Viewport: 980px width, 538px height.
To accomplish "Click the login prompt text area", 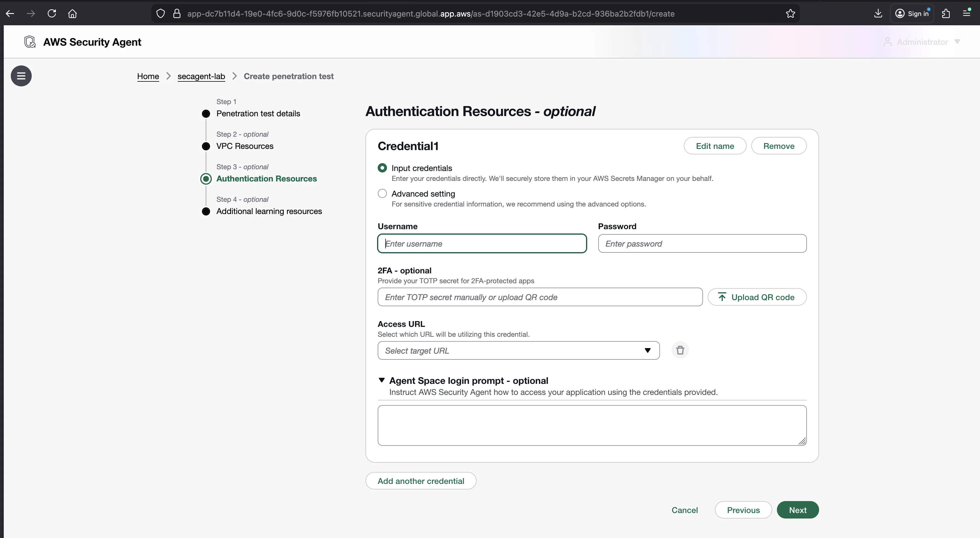I will coord(592,425).
